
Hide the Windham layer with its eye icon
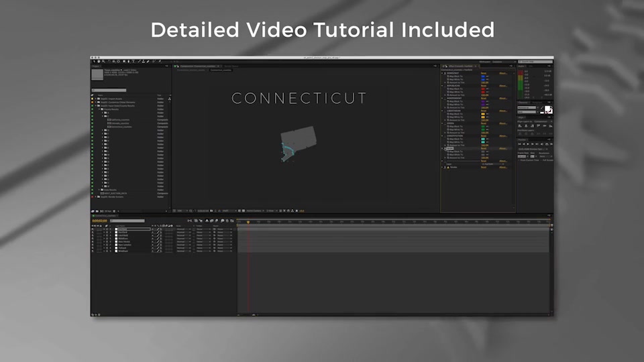click(x=93, y=251)
